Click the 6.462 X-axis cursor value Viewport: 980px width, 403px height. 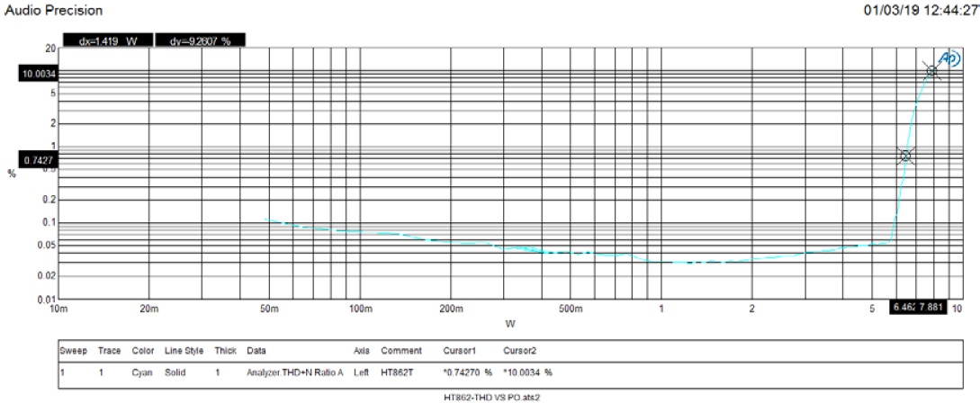tap(903, 308)
